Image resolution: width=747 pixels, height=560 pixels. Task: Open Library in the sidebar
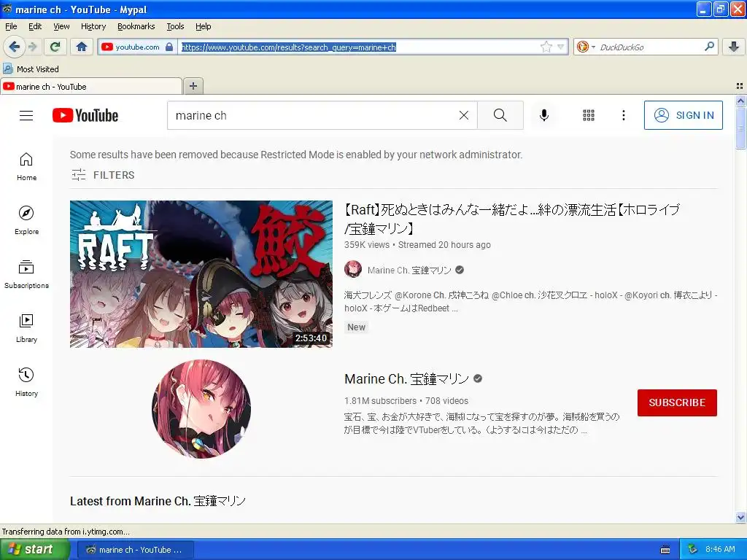coord(26,329)
